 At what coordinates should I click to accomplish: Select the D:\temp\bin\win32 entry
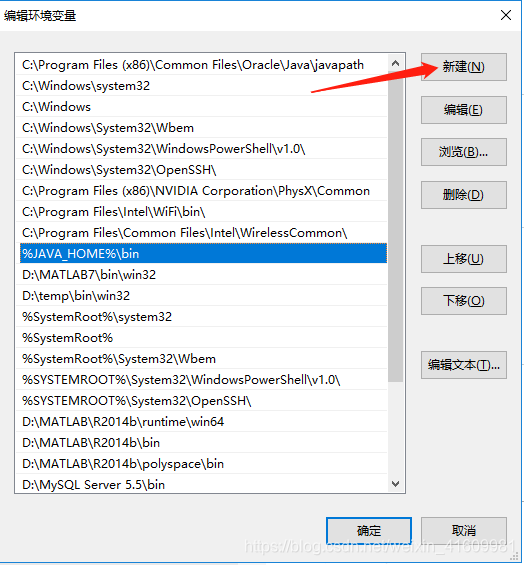pyautogui.click(x=201, y=296)
